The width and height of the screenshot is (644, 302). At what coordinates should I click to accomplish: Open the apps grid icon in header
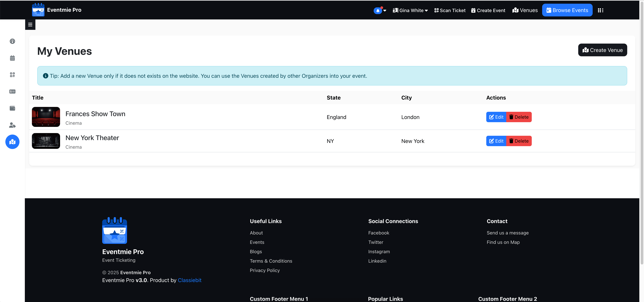pos(601,10)
